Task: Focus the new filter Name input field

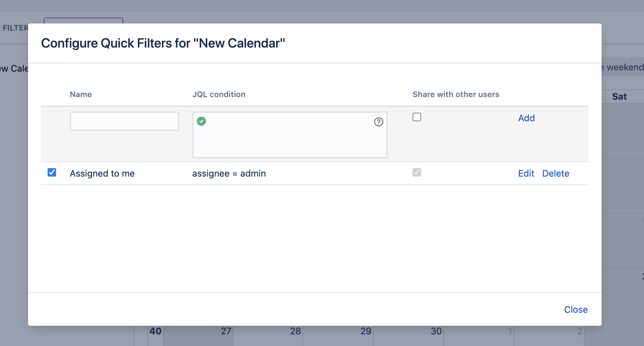Action: 124,121
